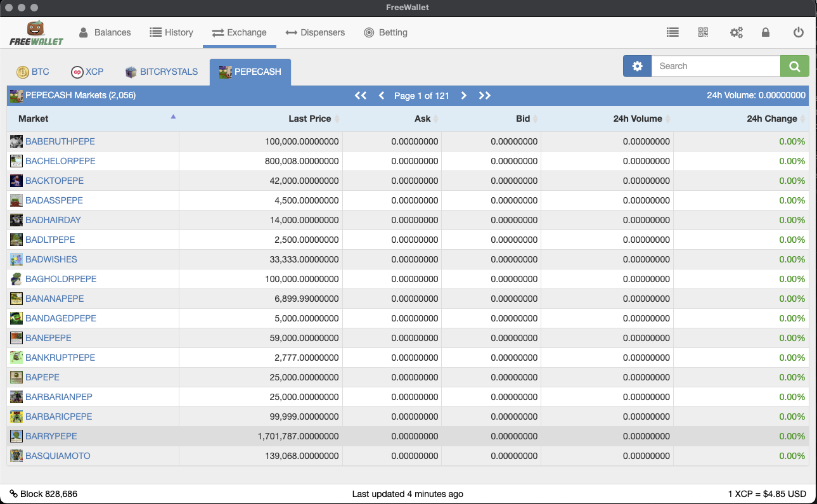
Task: Click the lock wallet icon
Action: [766, 32]
